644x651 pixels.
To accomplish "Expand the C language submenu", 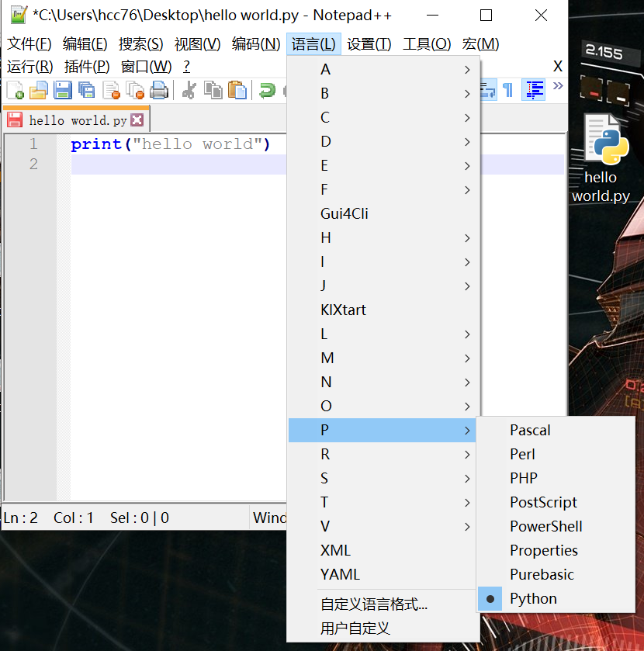I will coord(383,117).
